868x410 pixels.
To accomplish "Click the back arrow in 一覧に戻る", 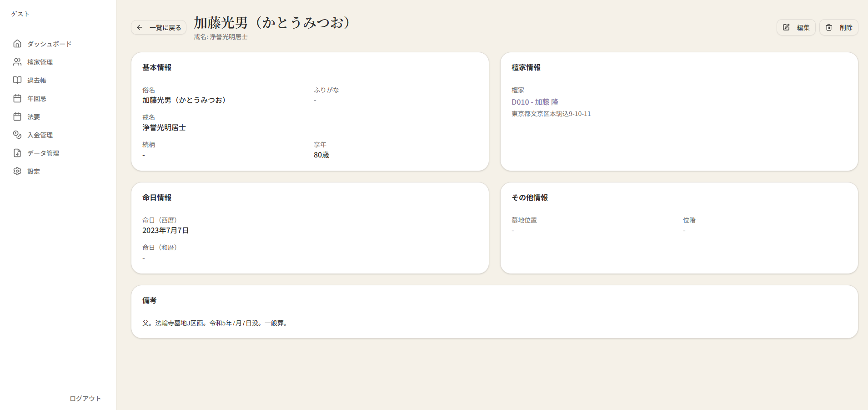I will click(140, 27).
